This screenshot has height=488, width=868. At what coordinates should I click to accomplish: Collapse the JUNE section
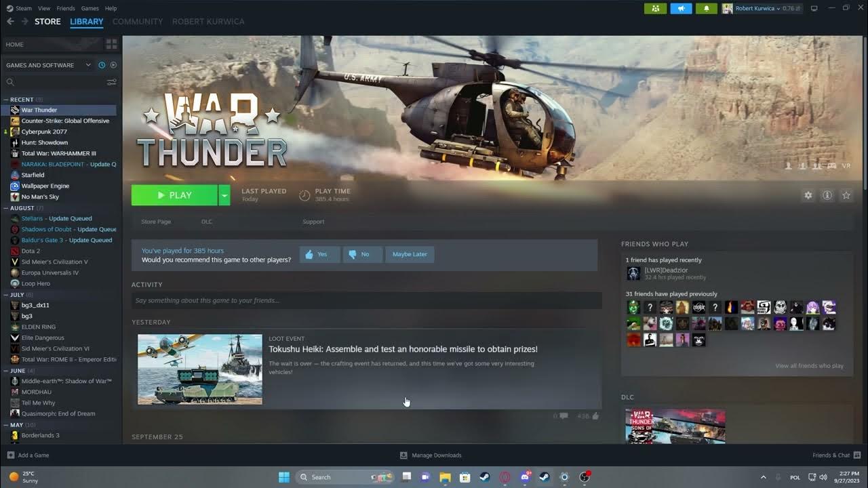pos(6,371)
